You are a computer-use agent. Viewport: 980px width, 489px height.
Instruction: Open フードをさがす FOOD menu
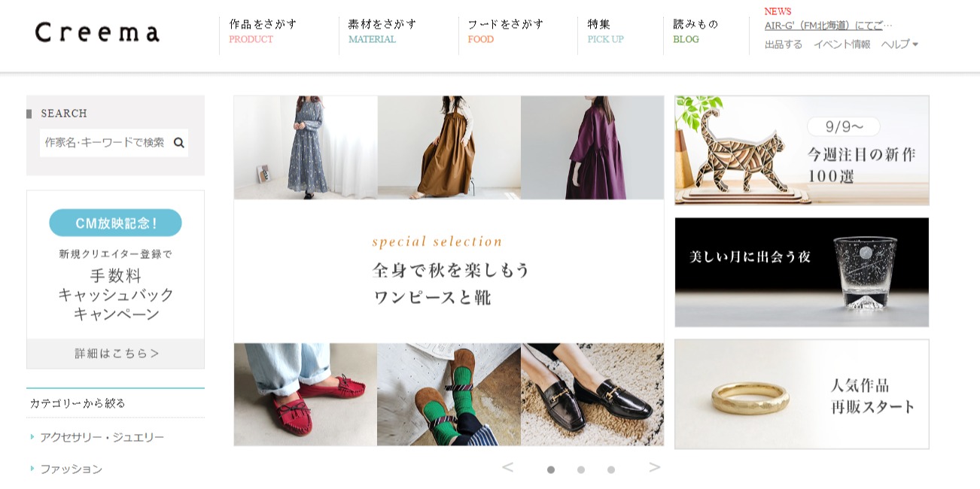click(x=506, y=32)
